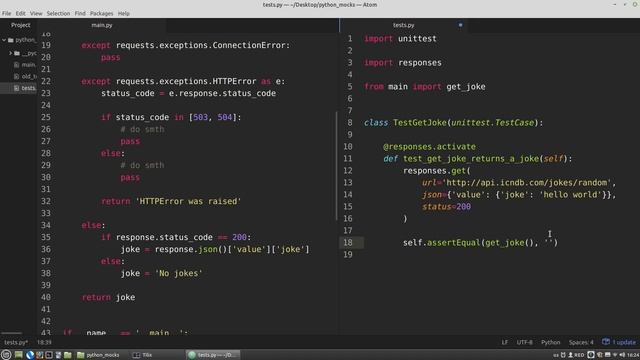Change the Python grammar selector

[x=550, y=342]
